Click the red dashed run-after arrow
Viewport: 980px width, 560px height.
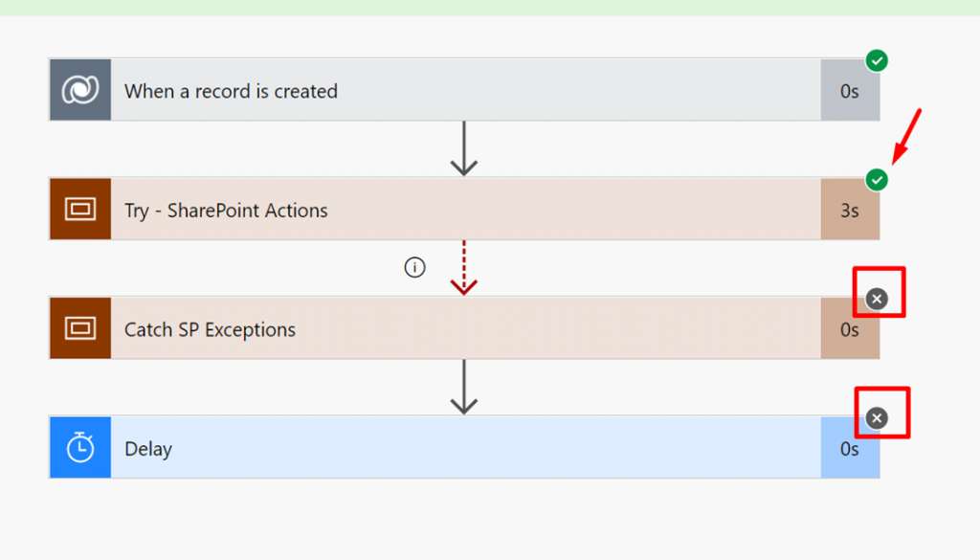pyautogui.click(x=464, y=268)
